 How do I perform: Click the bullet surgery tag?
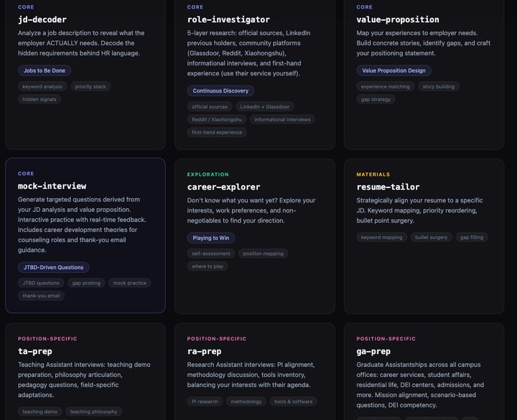(x=431, y=238)
